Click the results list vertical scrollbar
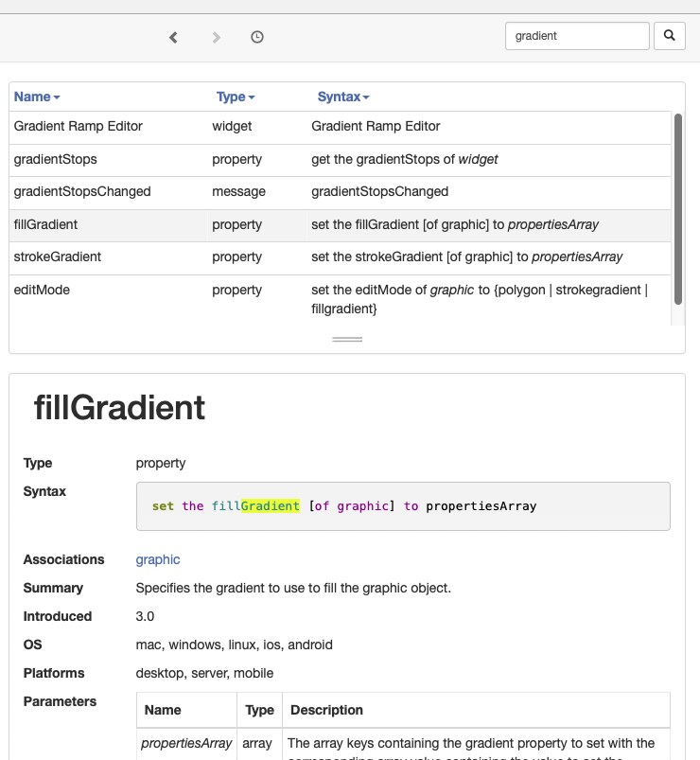Viewport: 700px width, 760px height. [677, 208]
